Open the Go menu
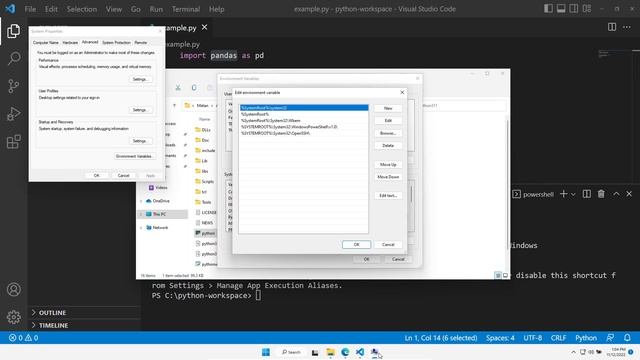 coord(136,9)
